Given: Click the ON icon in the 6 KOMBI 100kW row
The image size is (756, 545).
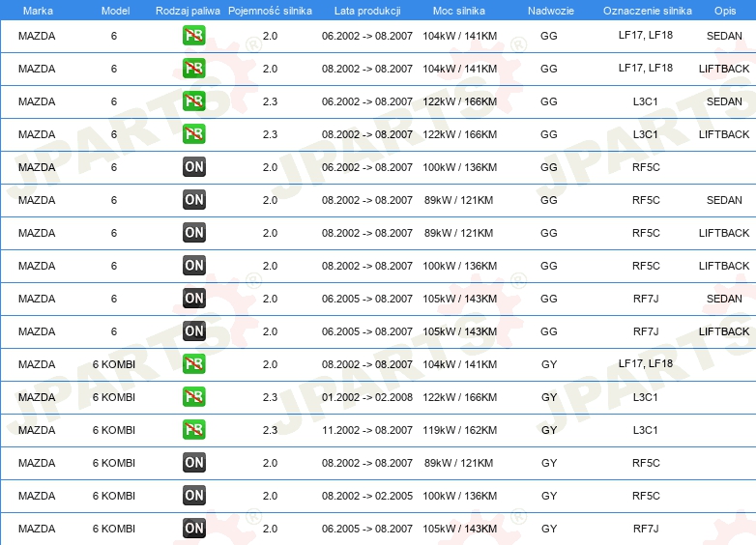Looking at the screenshot, I should (193, 496).
